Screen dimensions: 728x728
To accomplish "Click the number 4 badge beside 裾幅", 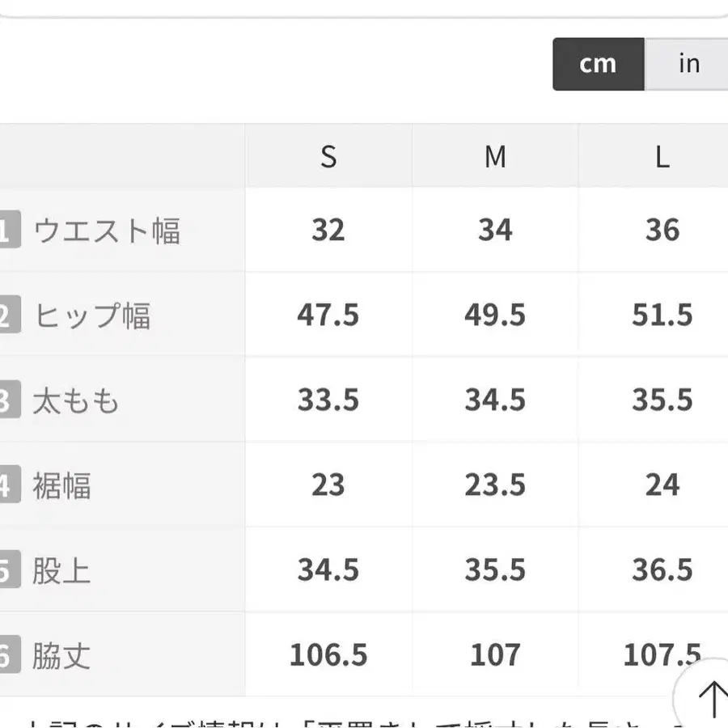I will pos(7,485).
